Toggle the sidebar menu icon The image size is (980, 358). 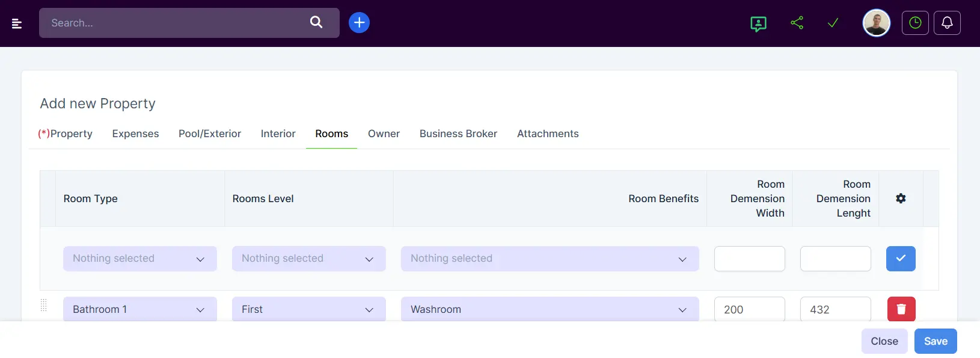[x=17, y=23]
